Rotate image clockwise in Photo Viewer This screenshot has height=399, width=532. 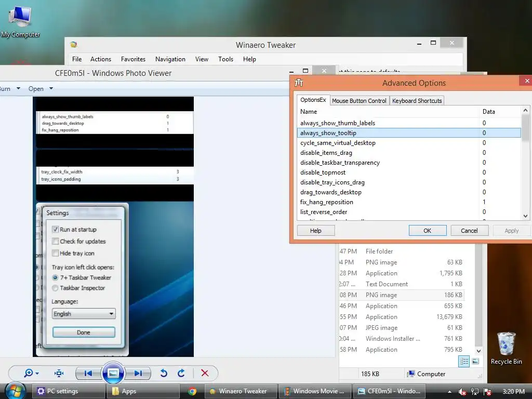(x=181, y=373)
